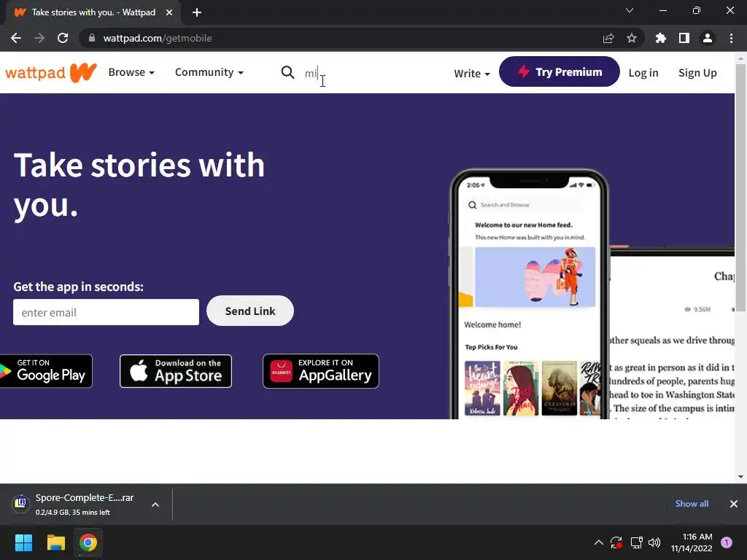This screenshot has width=747, height=560.
Task: Open the Browse dropdown menu
Action: (131, 72)
